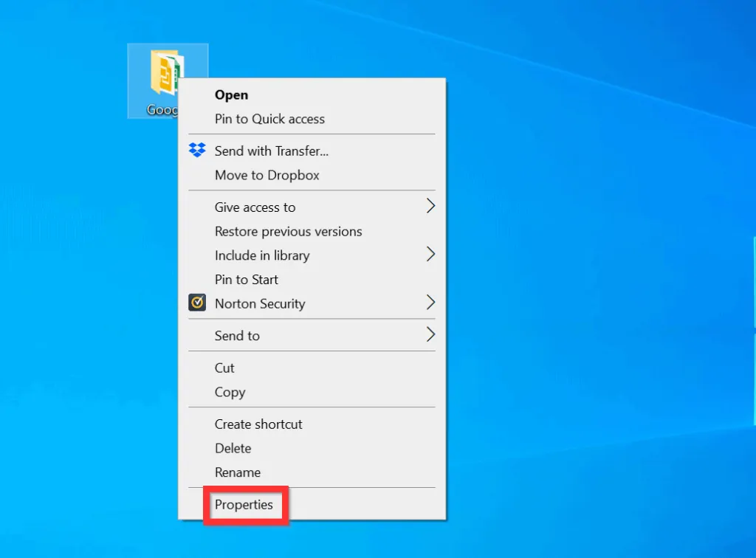The width and height of the screenshot is (756, 558).
Task: Expand the Norton Security submenu arrow
Action: click(430, 303)
